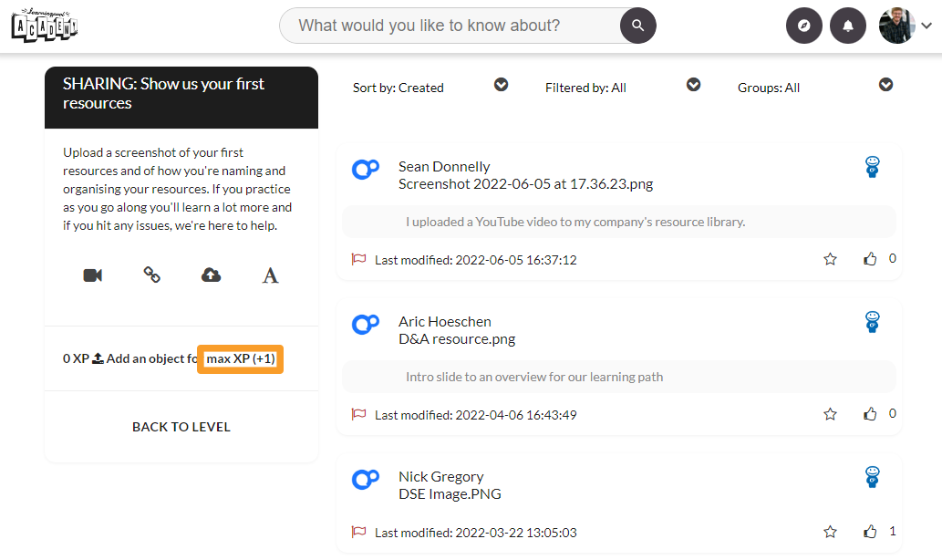Open the notifications bell

click(x=848, y=26)
